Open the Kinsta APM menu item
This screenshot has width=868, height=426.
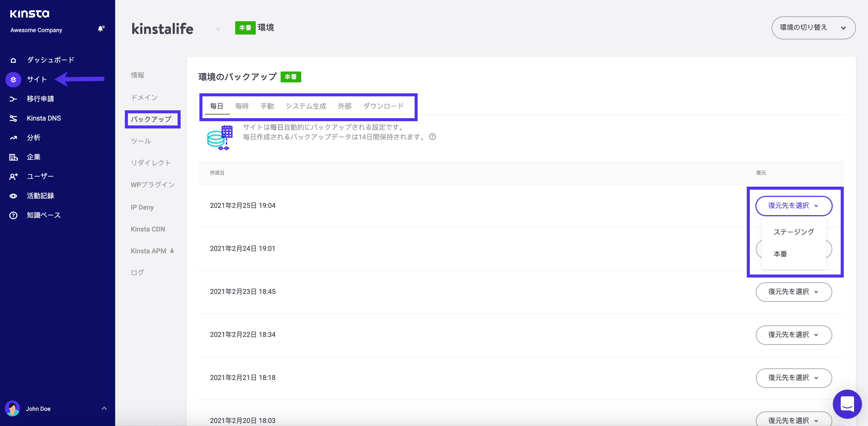pyautogui.click(x=148, y=251)
